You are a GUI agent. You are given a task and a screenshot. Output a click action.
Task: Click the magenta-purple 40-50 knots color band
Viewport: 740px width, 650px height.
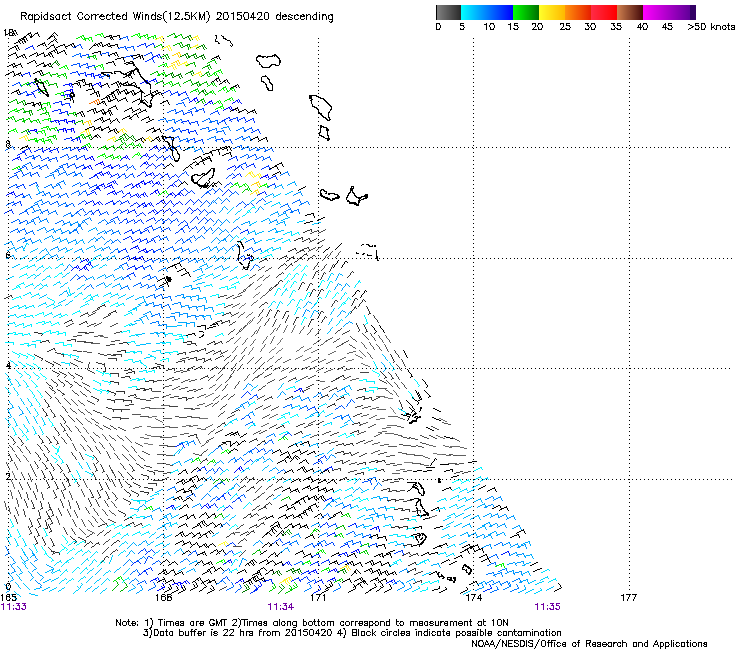pyautogui.click(x=669, y=12)
